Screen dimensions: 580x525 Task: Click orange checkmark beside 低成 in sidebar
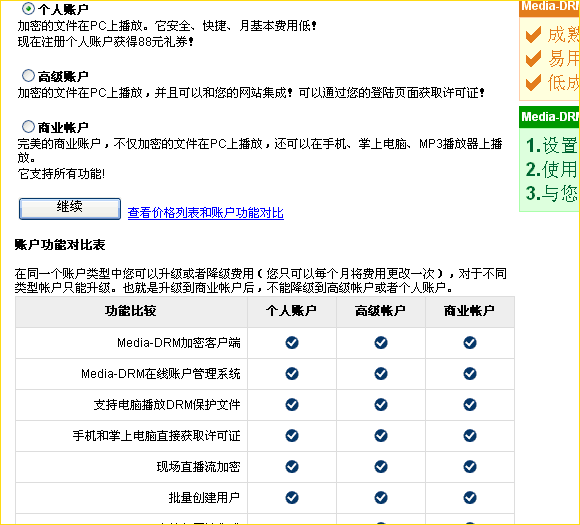[x=533, y=83]
